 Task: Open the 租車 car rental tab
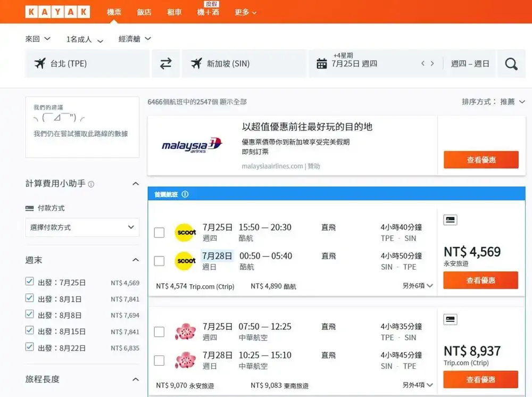(x=174, y=12)
